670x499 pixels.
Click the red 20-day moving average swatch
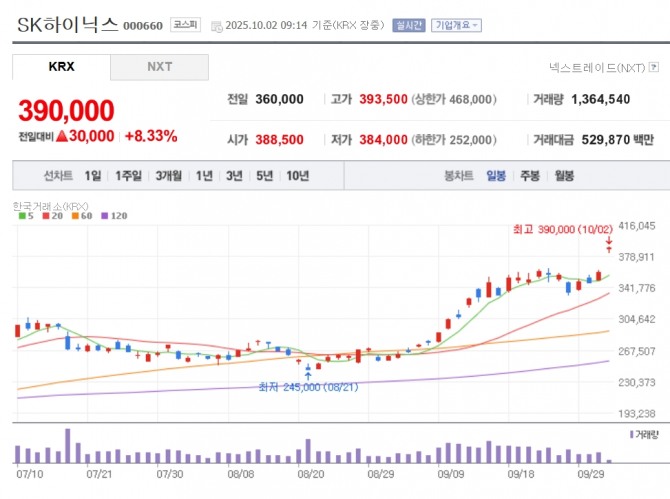coord(46,216)
